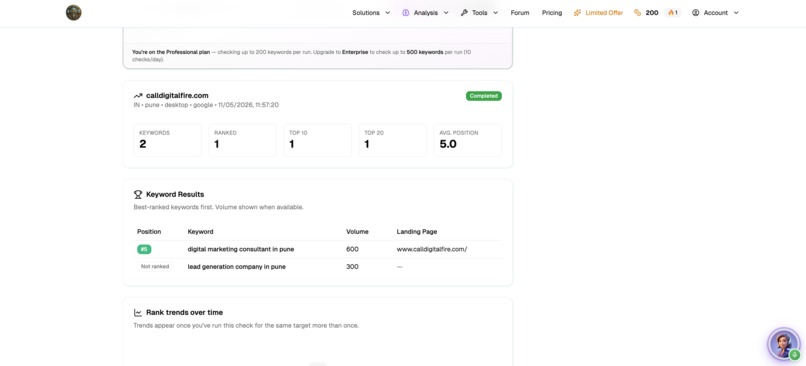This screenshot has height=366, width=806.
Task: Open the Tools menu
Action: coord(479,13)
